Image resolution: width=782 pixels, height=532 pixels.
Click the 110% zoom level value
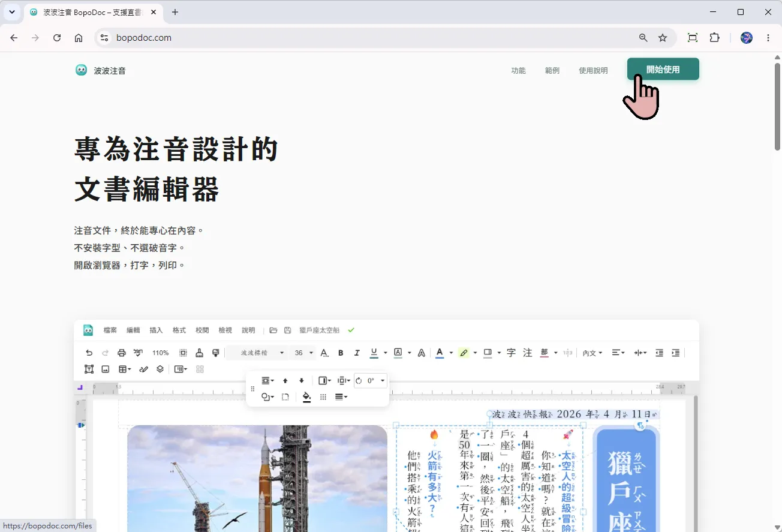point(160,353)
